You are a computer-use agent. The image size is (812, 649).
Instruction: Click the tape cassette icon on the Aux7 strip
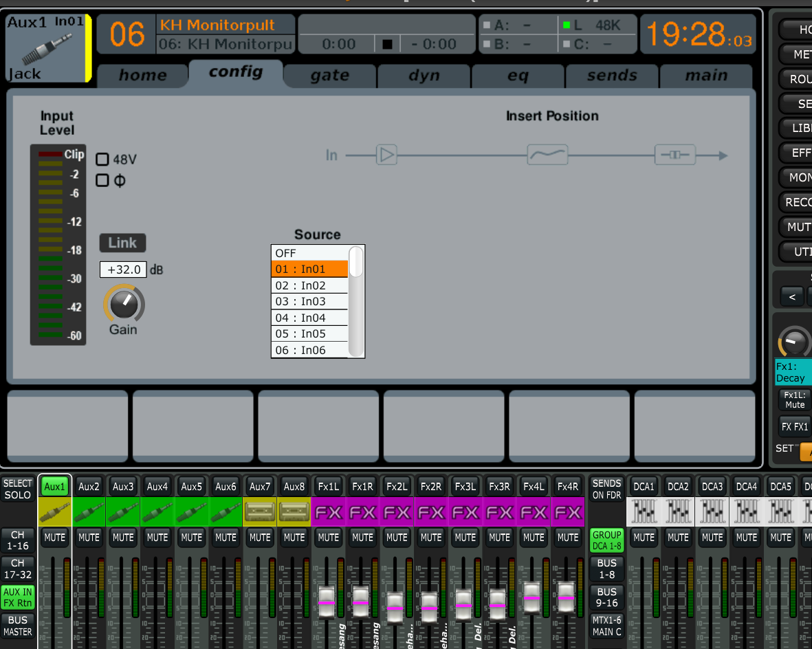(x=260, y=511)
